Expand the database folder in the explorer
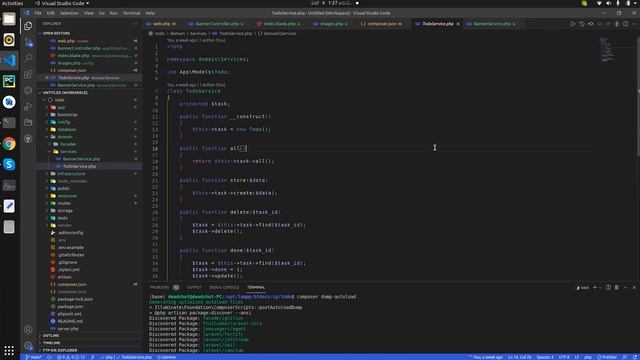Image resolution: width=640 pixels, height=360 pixels. click(67, 129)
